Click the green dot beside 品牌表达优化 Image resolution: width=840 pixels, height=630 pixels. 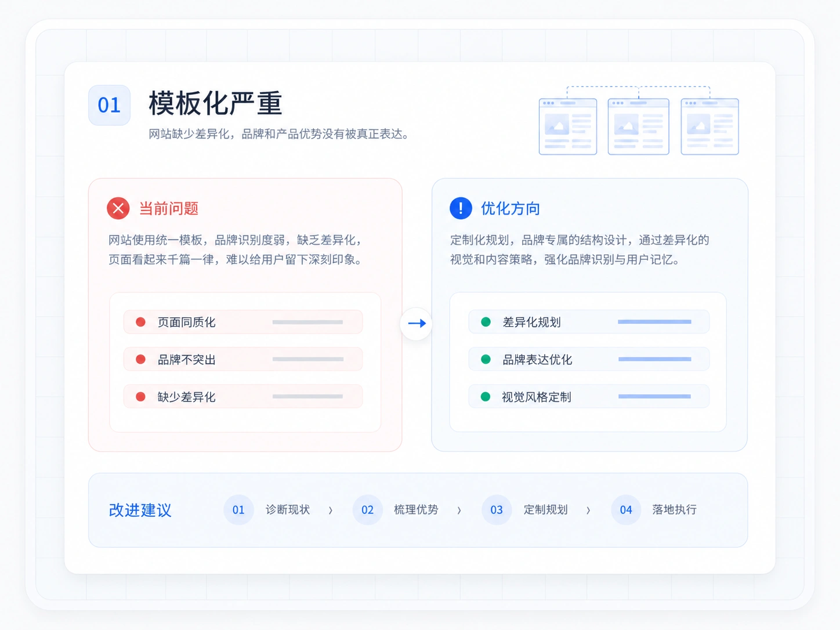(486, 359)
